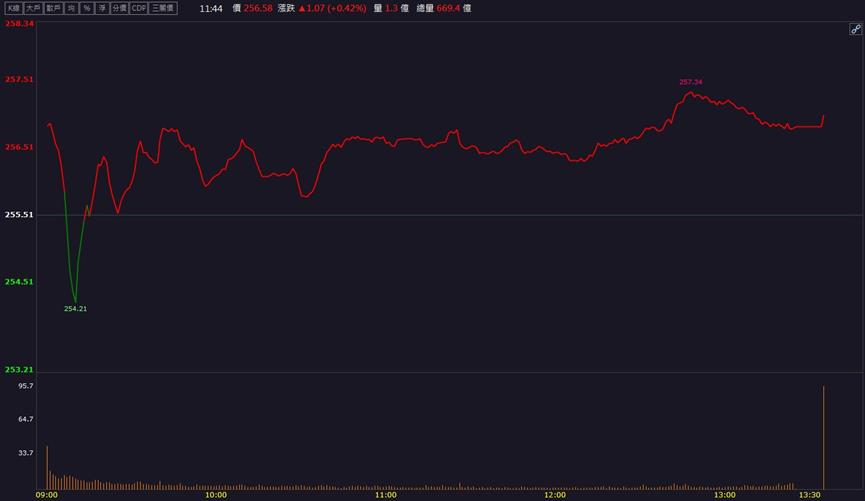865x501 pixels.
Task: Open the 分價 price distribution view
Action: [119, 8]
